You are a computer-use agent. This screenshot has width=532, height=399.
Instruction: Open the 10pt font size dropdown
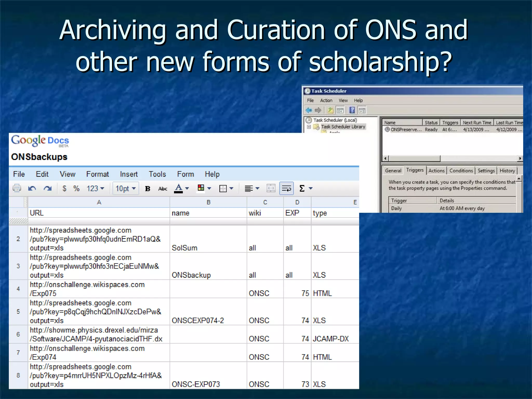tap(126, 188)
